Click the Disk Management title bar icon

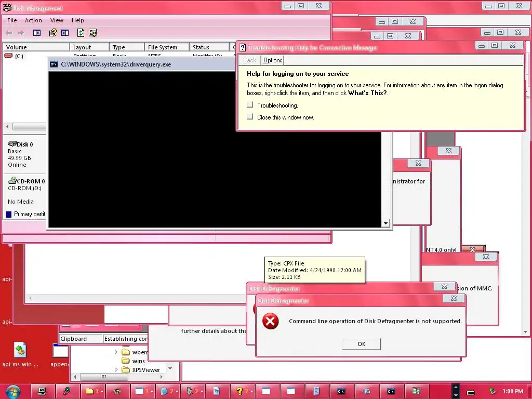7,7
